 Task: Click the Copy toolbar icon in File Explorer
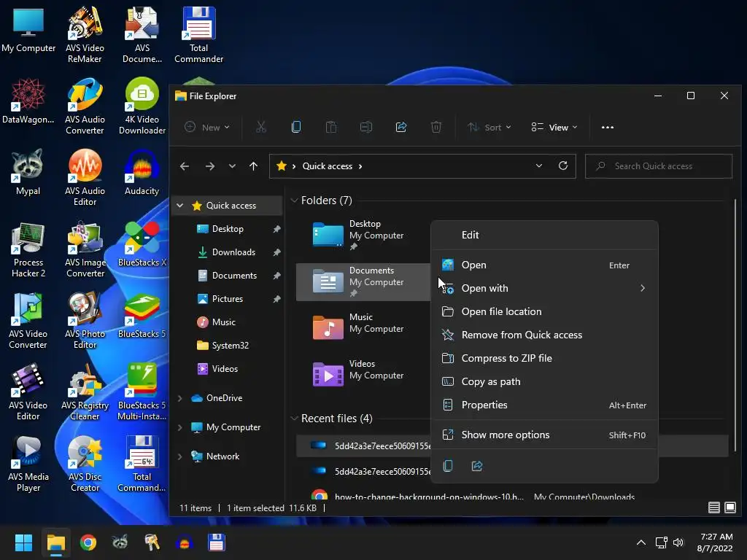(x=296, y=127)
